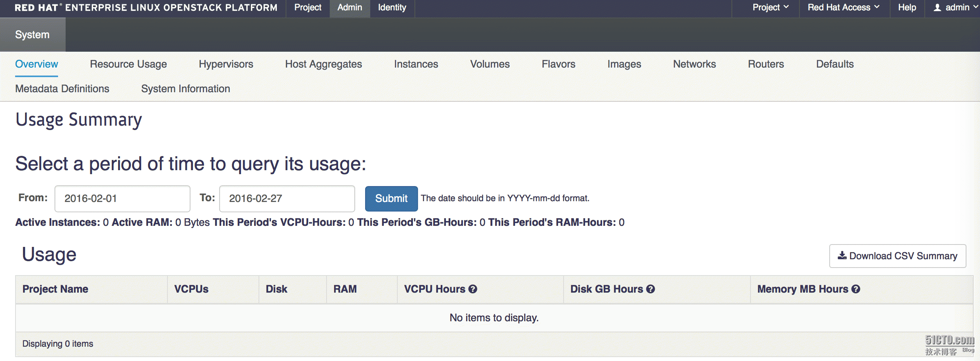This screenshot has height=361, width=980.
Task: Go to Defaults
Action: click(835, 64)
